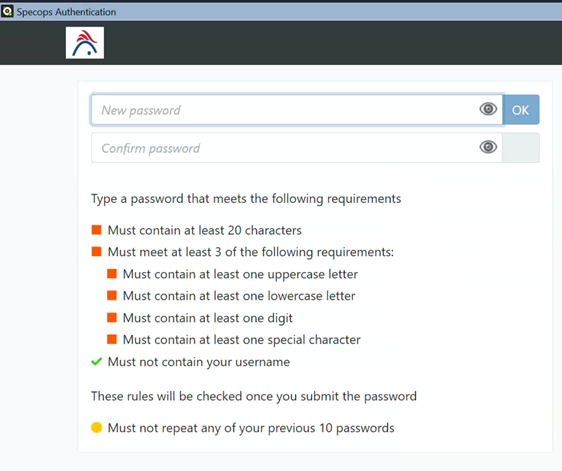The height and width of the screenshot is (471, 562).
Task: Click the Specops Authentication title bar icon
Action: (7, 11)
